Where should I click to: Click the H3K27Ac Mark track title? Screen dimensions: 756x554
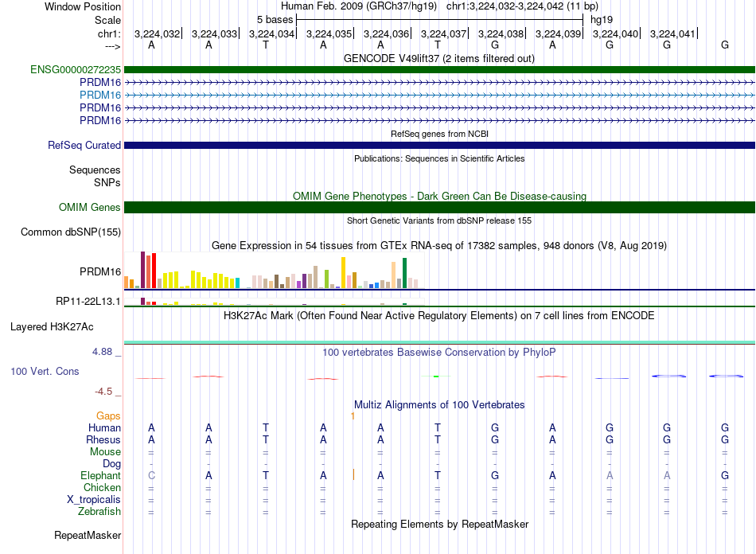439,315
